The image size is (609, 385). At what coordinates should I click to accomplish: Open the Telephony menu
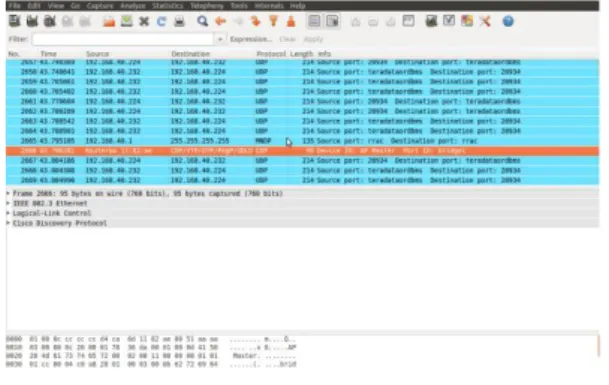(207, 5)
